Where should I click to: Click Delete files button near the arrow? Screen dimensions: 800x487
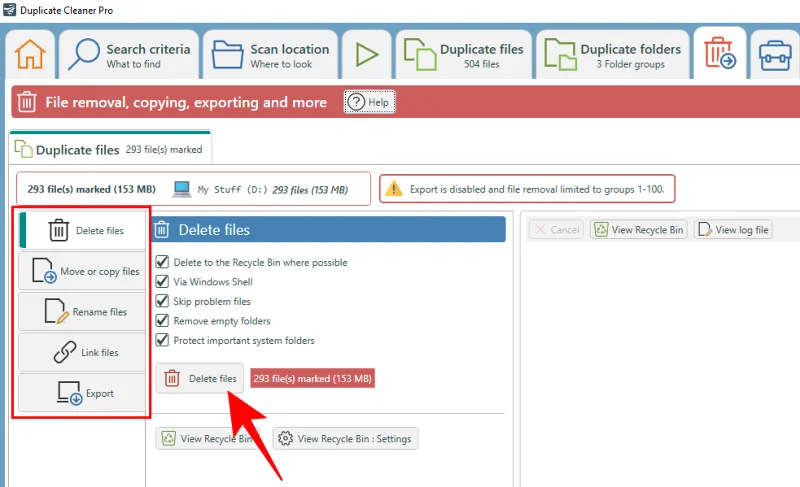click(199, 378)
